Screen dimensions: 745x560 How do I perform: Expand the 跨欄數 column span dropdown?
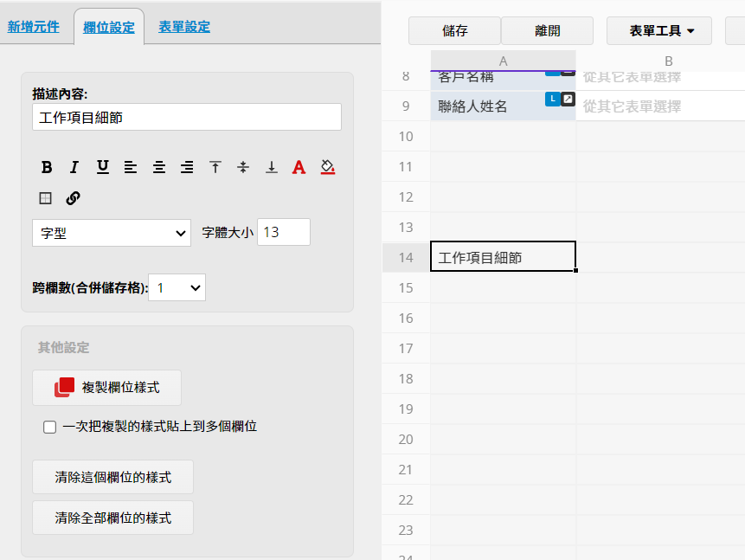(177, 287)
